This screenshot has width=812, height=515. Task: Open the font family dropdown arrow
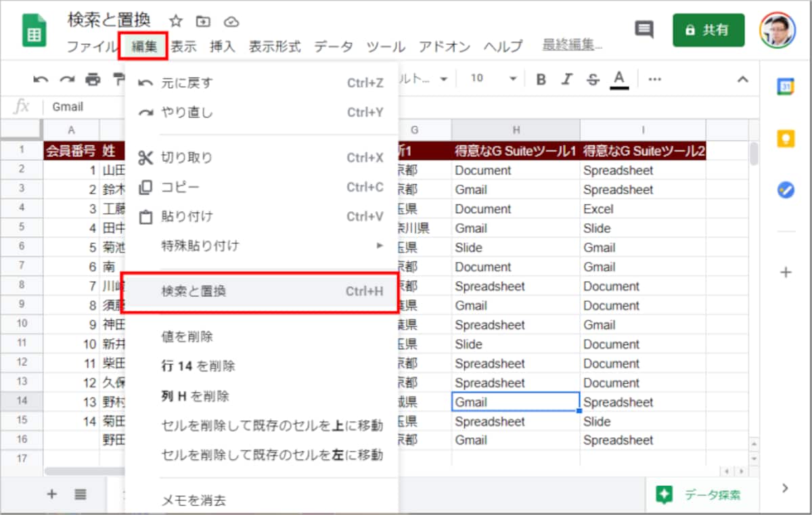(x=444, y=79)
